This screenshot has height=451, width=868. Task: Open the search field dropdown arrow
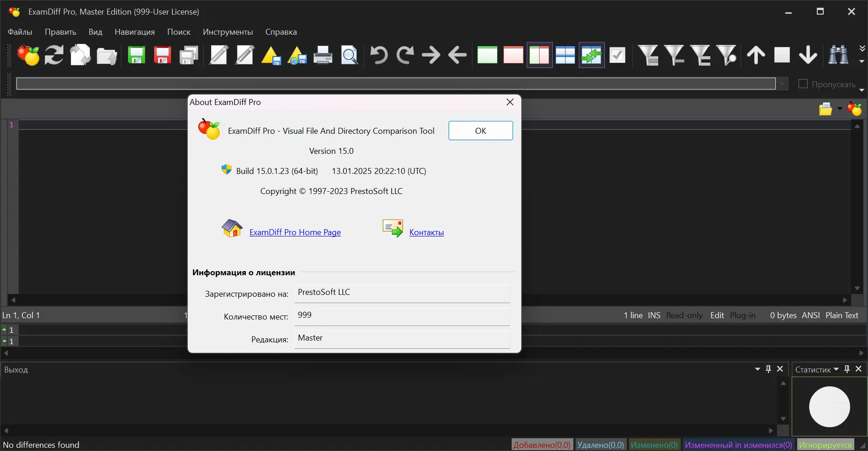pyautogui.click(x=783, y=84)
